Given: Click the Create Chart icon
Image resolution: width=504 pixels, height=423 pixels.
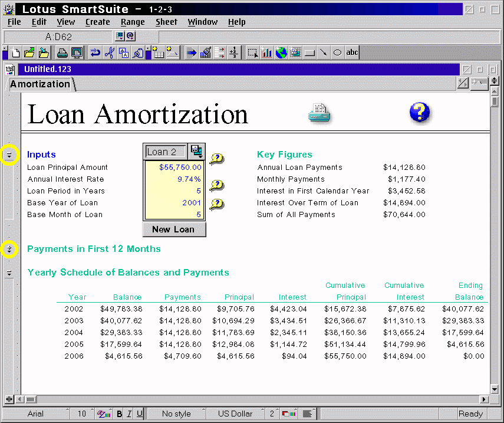Looking at the screenshot, I should pos(266,53).
